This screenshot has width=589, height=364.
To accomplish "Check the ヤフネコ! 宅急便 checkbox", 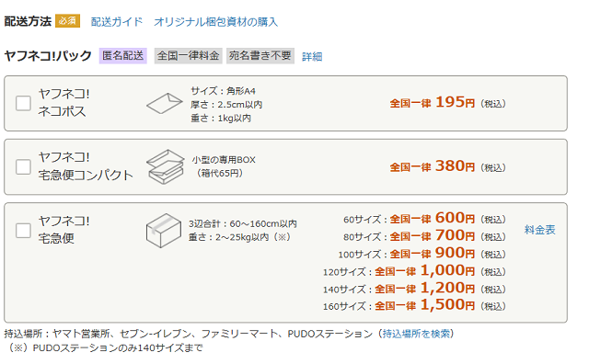I will 23,231.
